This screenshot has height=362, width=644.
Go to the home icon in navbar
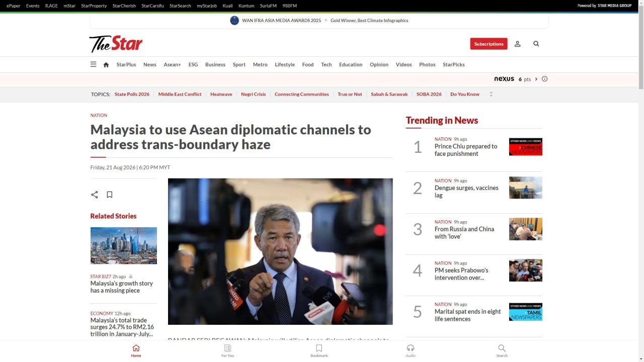[106, 64]
